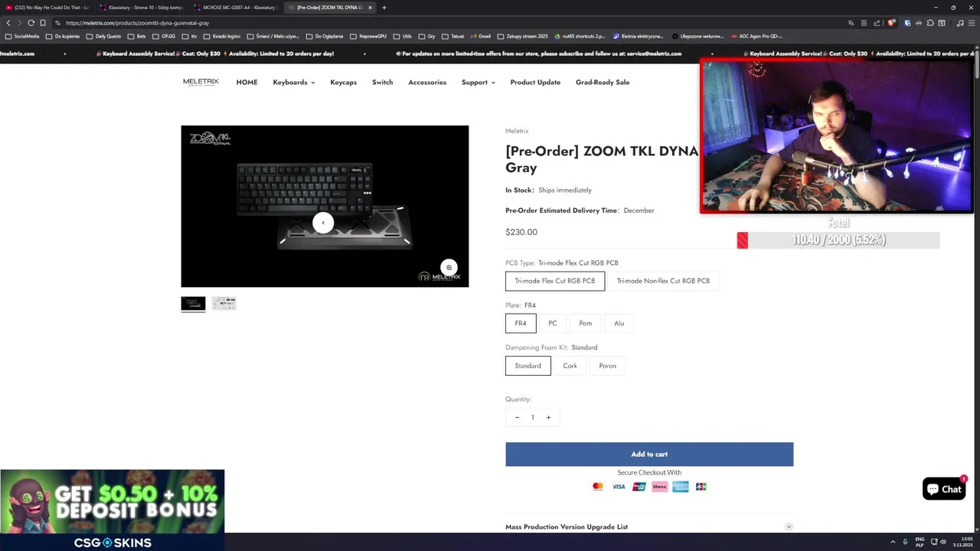Select Tri-mode Non-flex Cut RGB PCB option
The width and height of the screenshot is (980, 551).
[x=663, y=281]
